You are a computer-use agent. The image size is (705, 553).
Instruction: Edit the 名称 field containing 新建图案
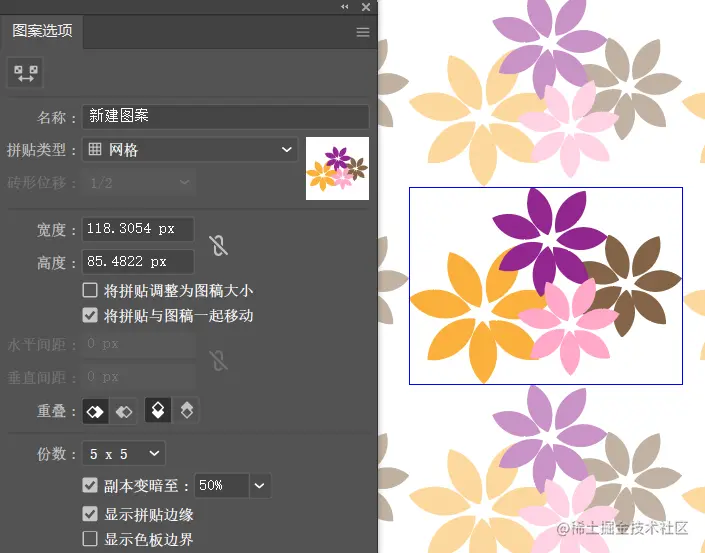coord(226,117)
